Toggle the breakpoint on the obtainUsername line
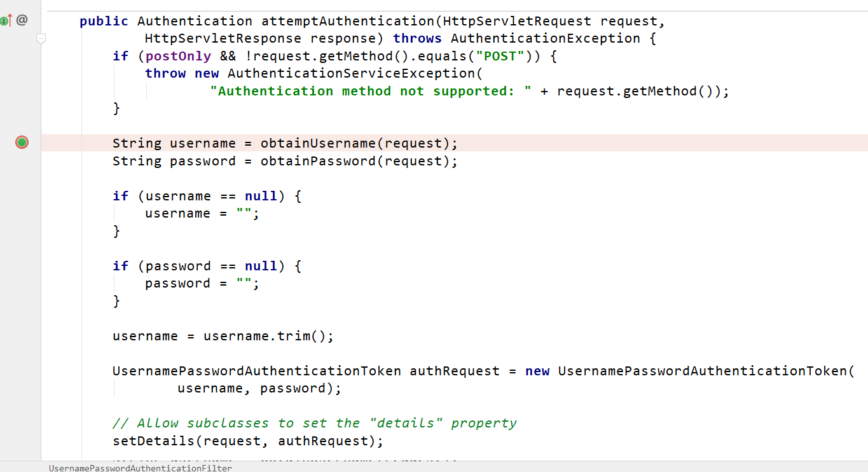 point(22,142)
